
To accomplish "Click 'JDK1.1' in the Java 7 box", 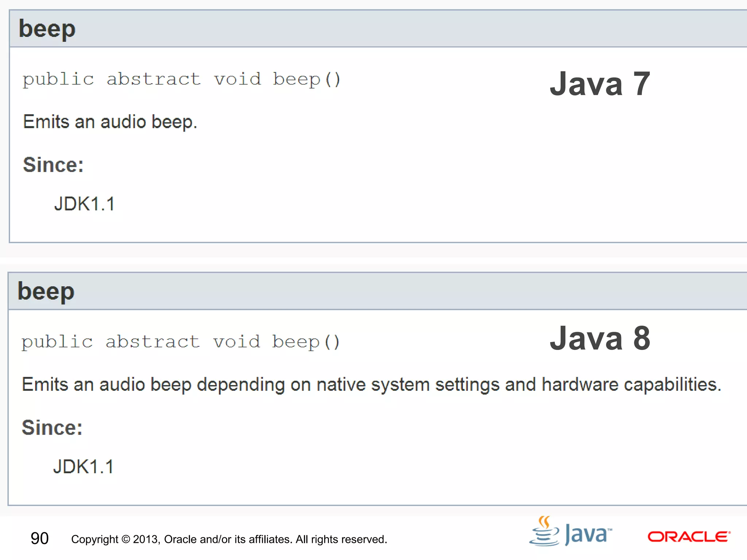I will pyautogui.click(x=85, y=204).
